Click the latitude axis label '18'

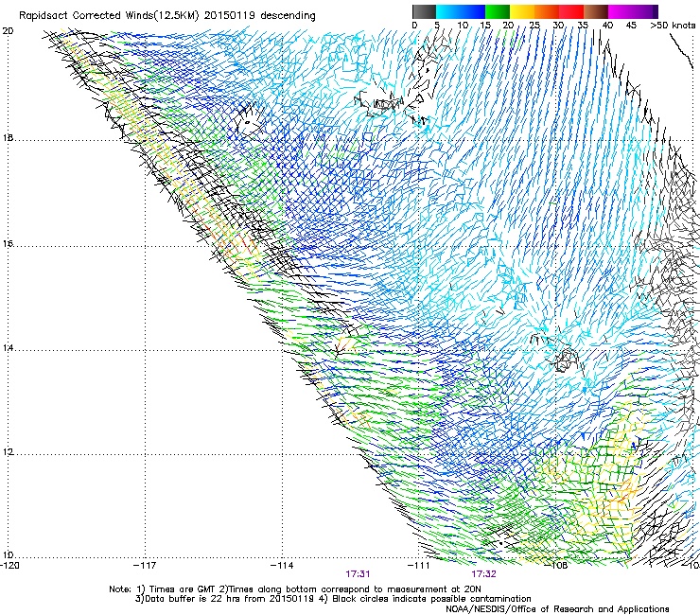(x=8, y=138)
